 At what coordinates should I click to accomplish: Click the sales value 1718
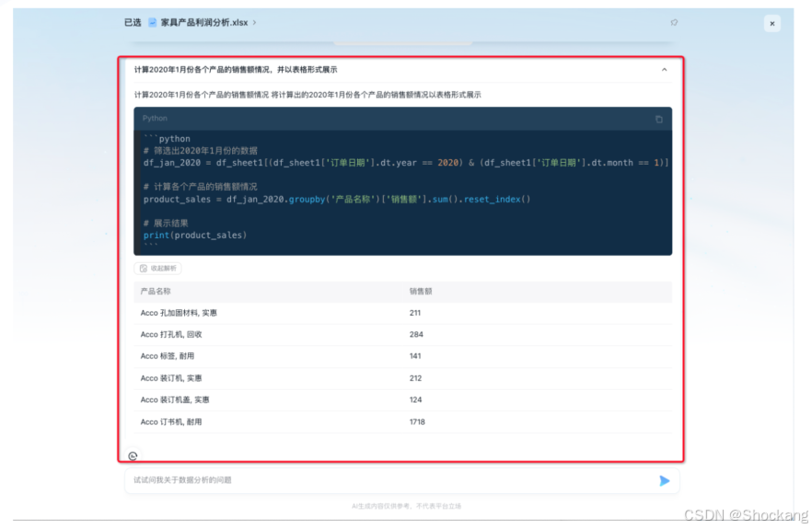pos(417,422)
